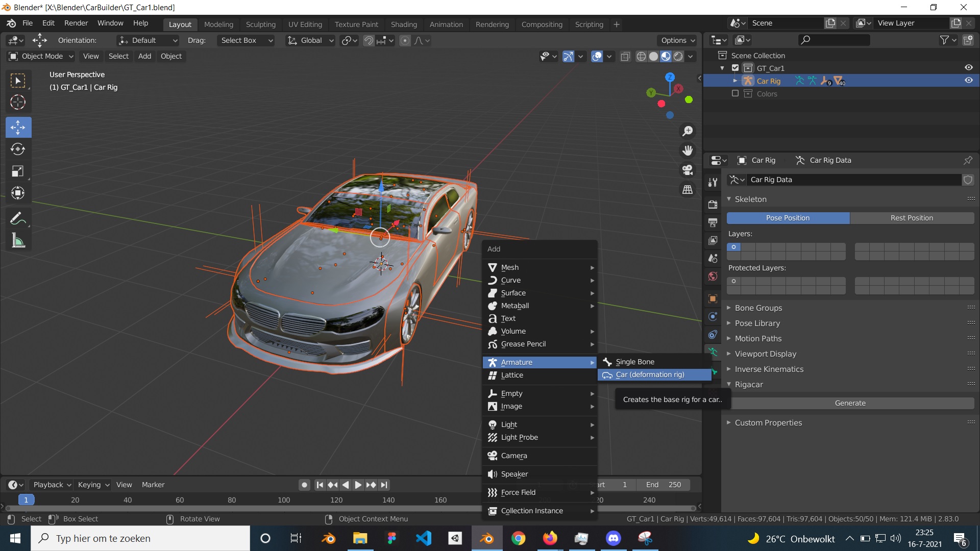Viewport: 980px width, 551px height.
Task: Enable Rendered viewport shading
Action: pos(679,57)
